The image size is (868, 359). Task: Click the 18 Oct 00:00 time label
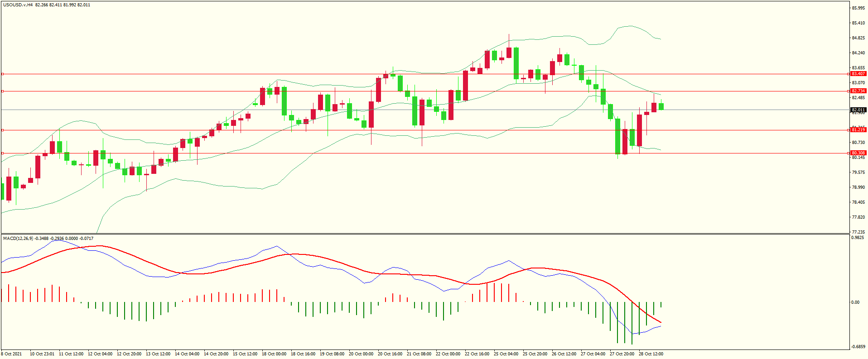coord(274,354)
